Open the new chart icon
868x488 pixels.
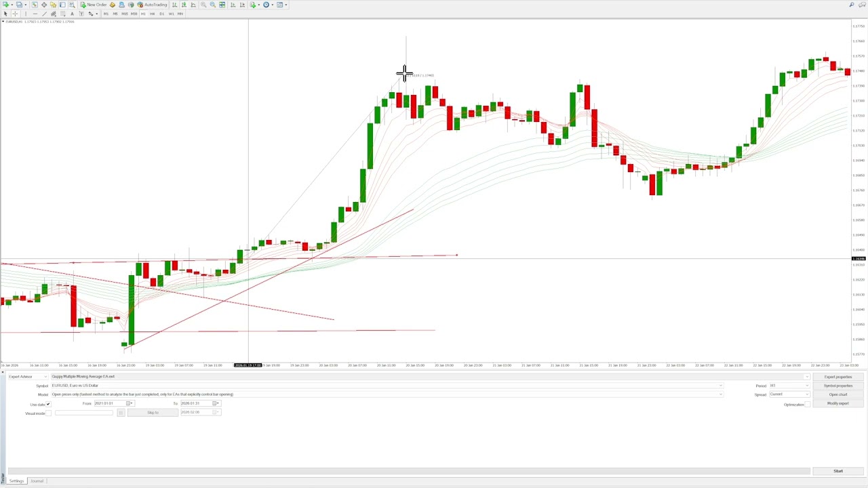click(x=5, y=5)
